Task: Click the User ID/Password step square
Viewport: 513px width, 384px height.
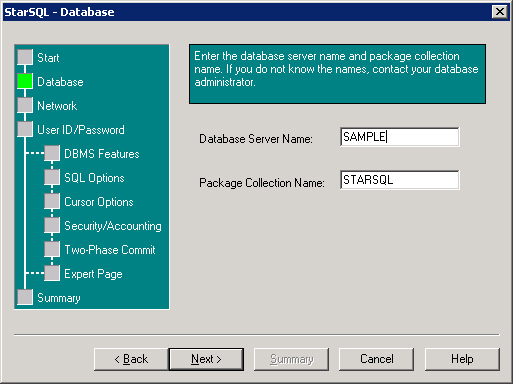Action: click(x=25, y=129)
